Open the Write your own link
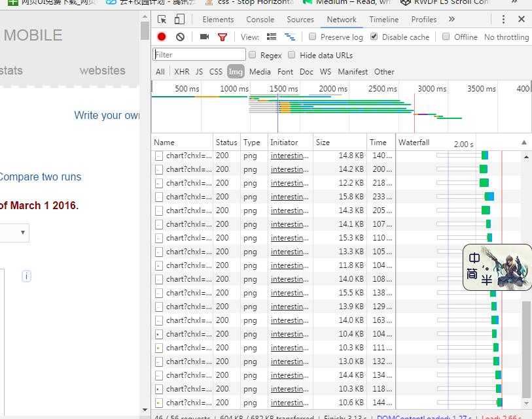This screenshot has width=532, height=419. 107,115
